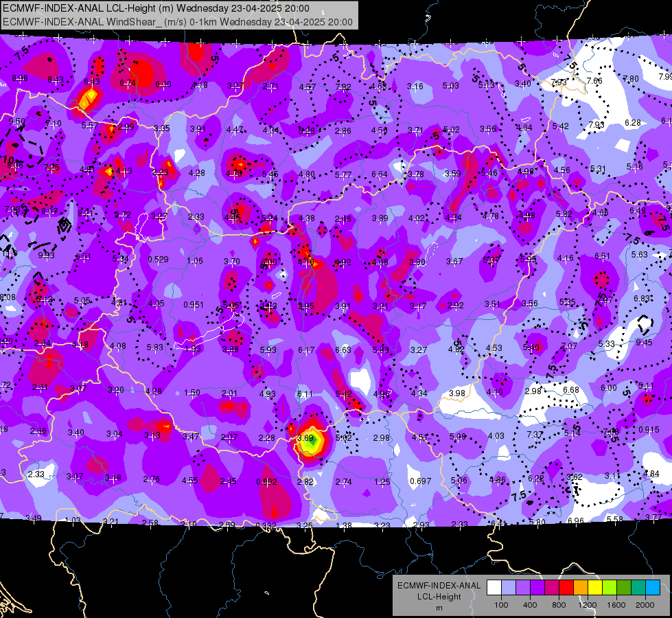Click the legend title LCL-Height

click(x=439, y=597)
